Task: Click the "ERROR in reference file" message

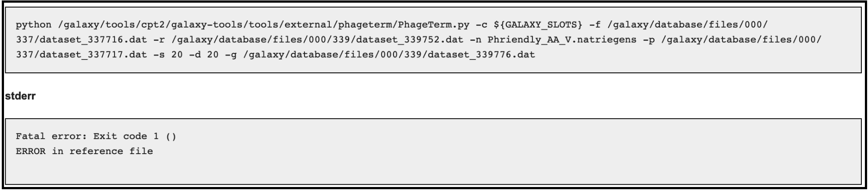Action: [x=84, y=151]
